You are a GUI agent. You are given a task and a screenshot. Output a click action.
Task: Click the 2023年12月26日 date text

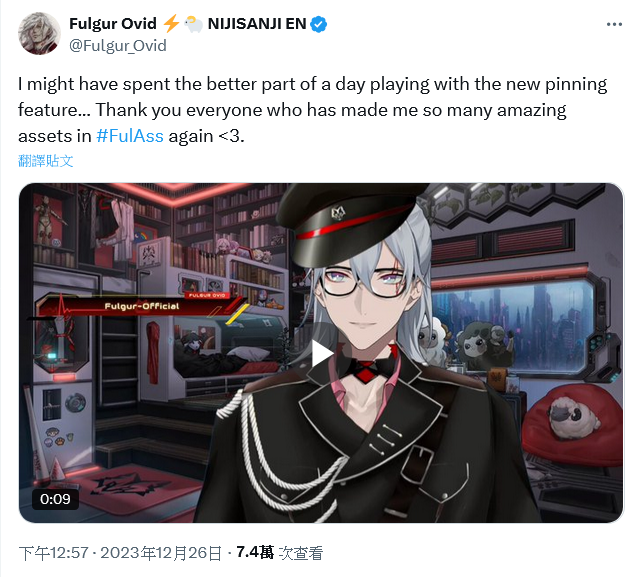click(x=161, y=553)
